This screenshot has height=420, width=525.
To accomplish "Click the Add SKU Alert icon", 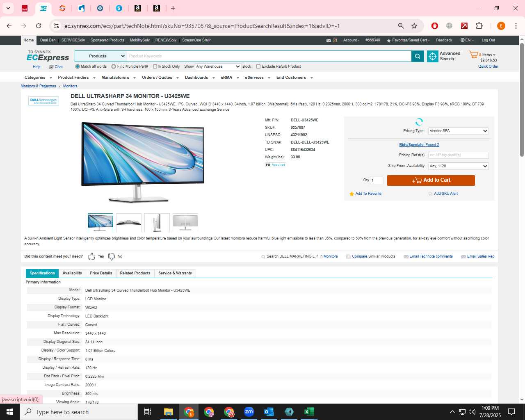I will coord(430,194).
